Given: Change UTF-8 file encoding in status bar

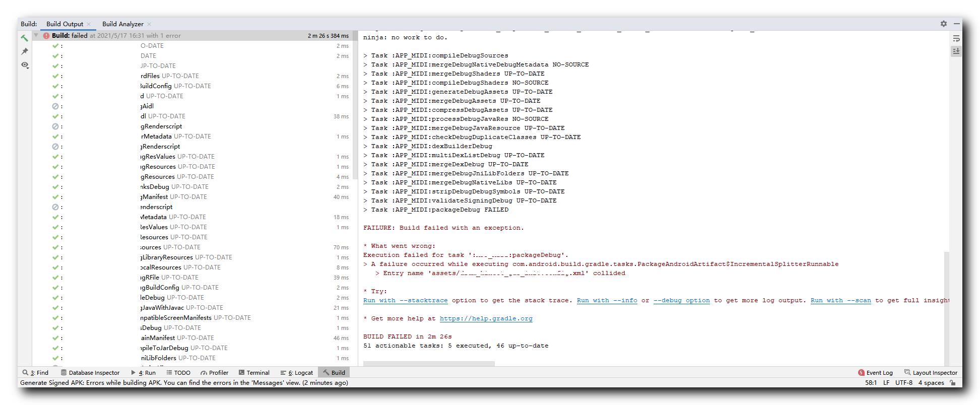Looking at the screenshot, I should 904,383.
